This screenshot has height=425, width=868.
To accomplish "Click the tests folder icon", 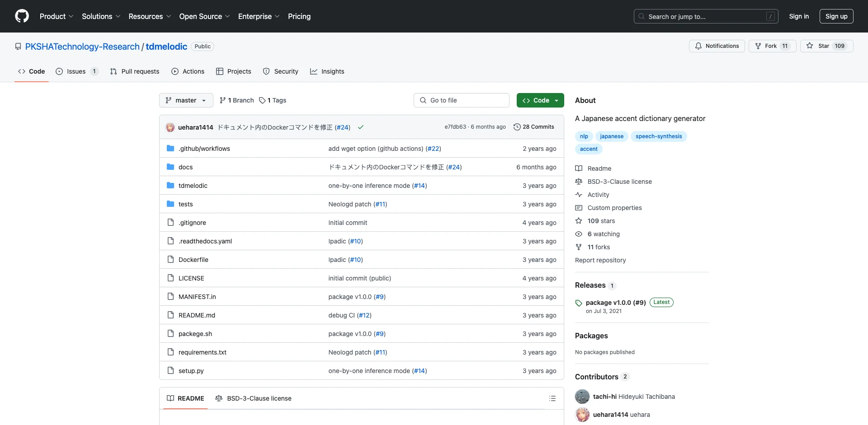I will pos(170,204).
